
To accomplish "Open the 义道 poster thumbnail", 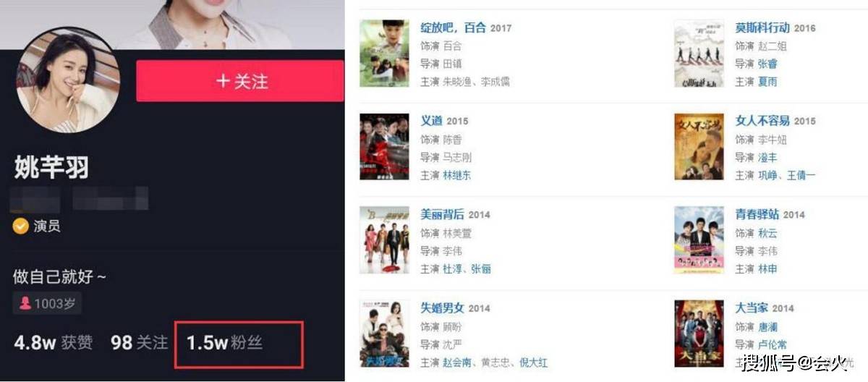I will point(384,147).
